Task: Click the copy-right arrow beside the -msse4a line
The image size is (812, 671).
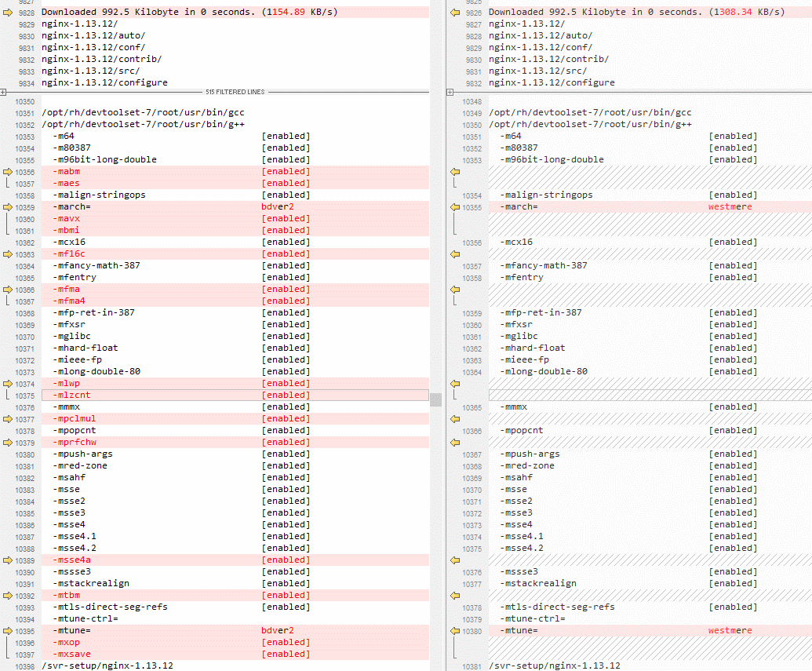Action: (x=7, y=560)
